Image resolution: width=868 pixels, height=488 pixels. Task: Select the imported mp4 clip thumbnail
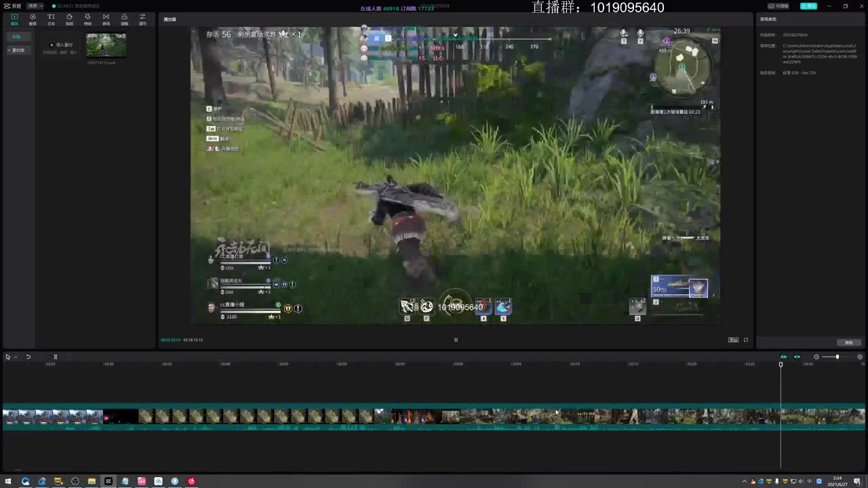106,45
